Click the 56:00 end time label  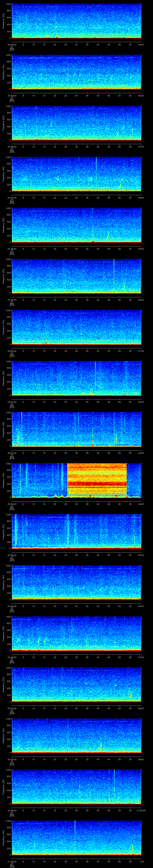pyautogui.click(x=141, y=606)
